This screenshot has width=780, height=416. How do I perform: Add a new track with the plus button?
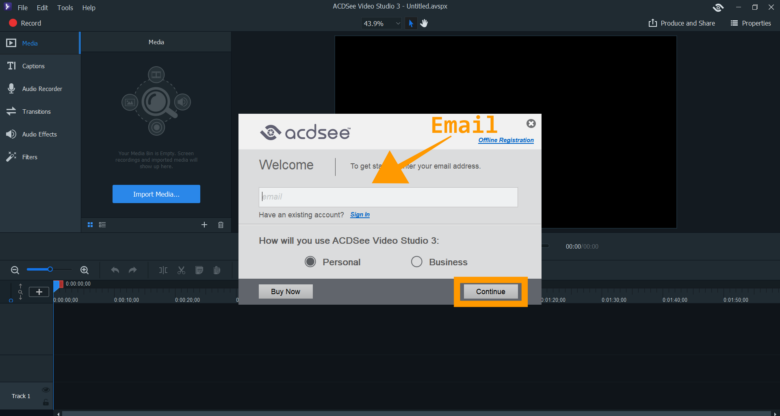point(39,292)
